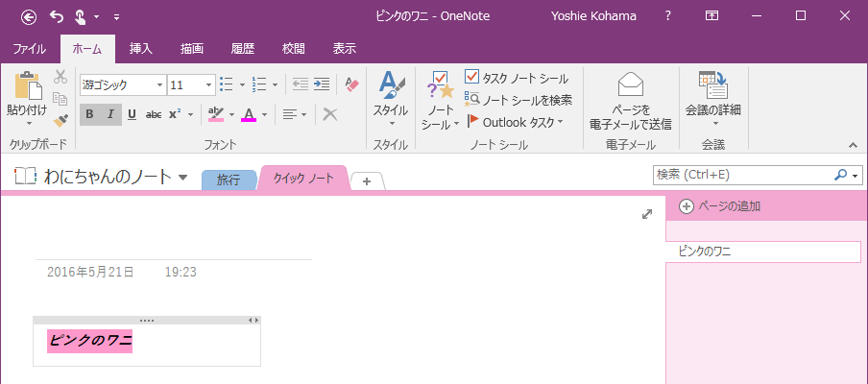The height and width of the screenshot is (384, 868).
Task: Switch to the 挿入 tab
Action: (x=140, y=49)
